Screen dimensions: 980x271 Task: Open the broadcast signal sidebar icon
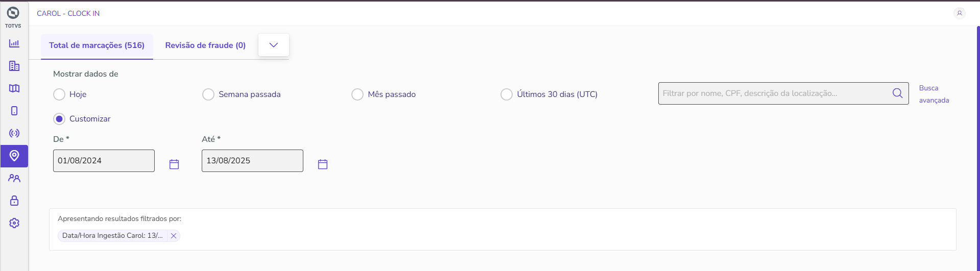coord(14,133)
